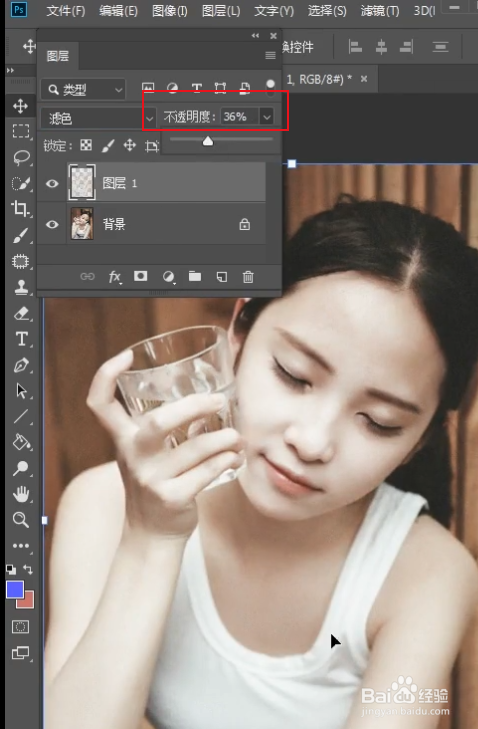This screenshot has height=729, width=478.
Task: Delete the selected layer trash
Action: coord(248,277)
